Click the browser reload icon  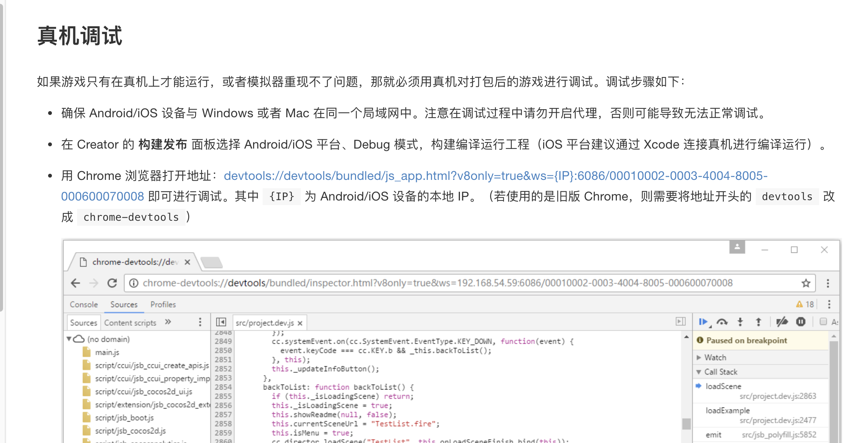coord(112,283)
